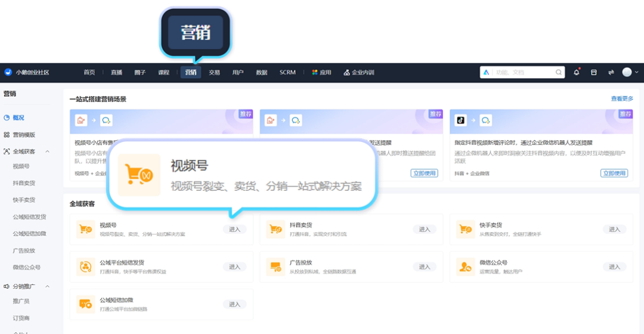
Task: Open the 直播 menu
Action: tap(116, 72)
